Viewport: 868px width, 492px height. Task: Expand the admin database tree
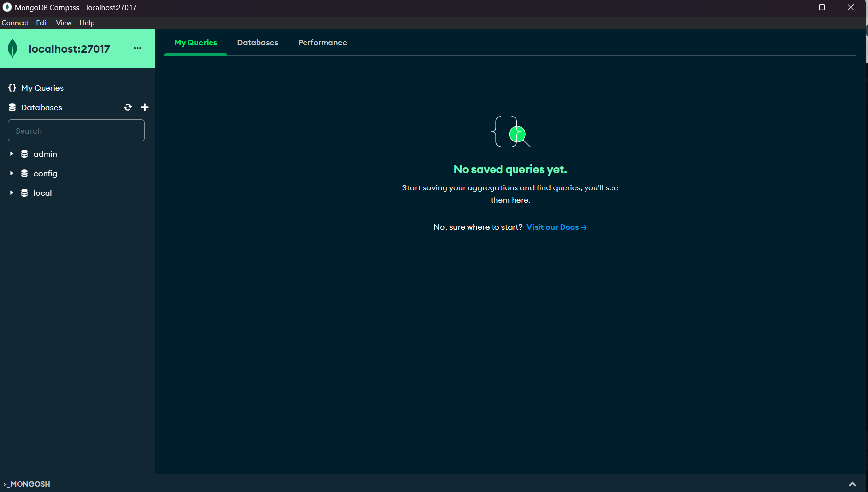tap(11, 154)
